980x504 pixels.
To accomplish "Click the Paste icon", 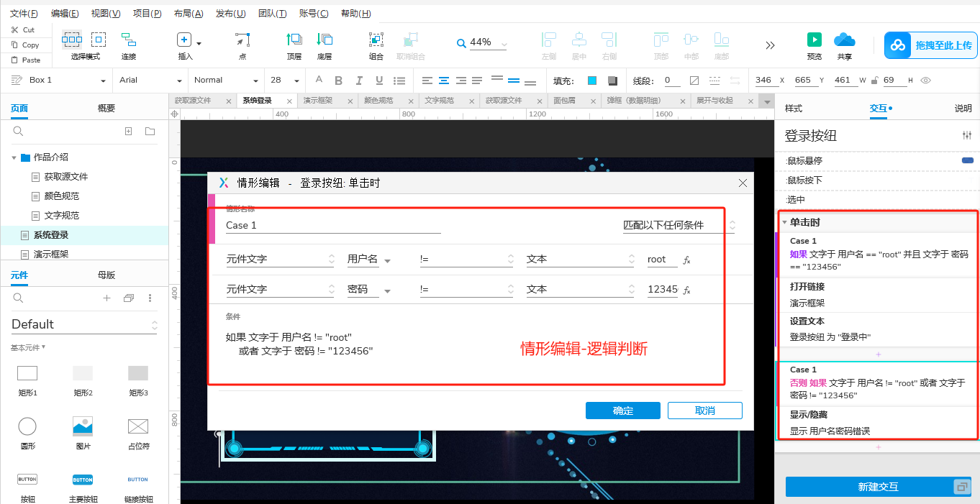I will [14, 60].
